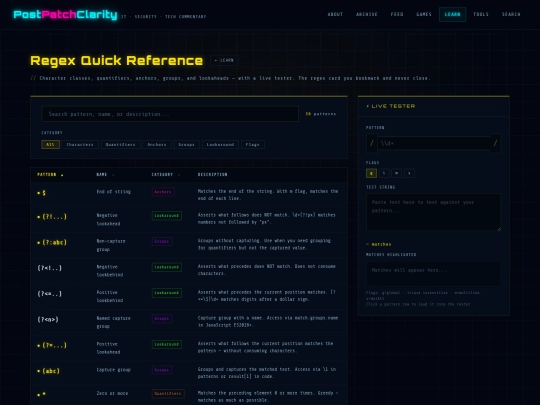540x405 pixels.
Task: Load the (?!...) negative lookahead pattern
Action: click(189, 219)
